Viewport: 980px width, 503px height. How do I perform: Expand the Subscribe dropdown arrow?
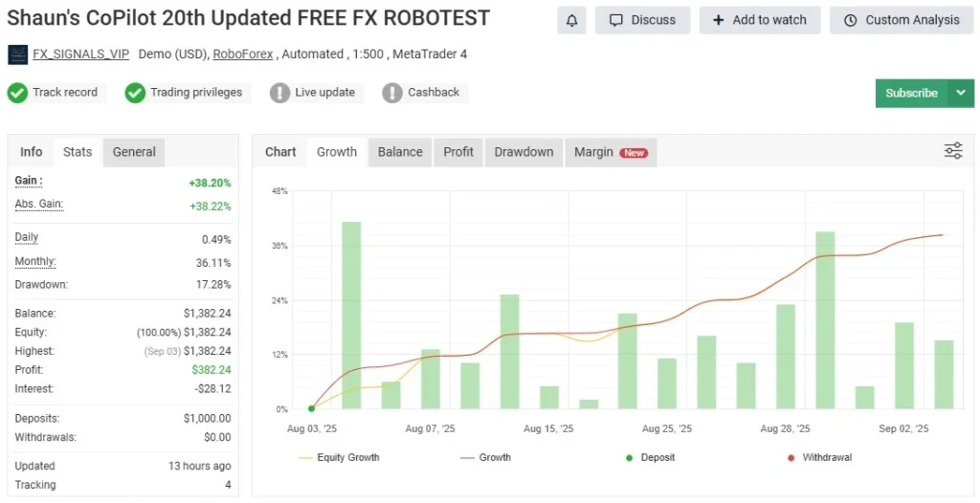[x=961, y=93]
